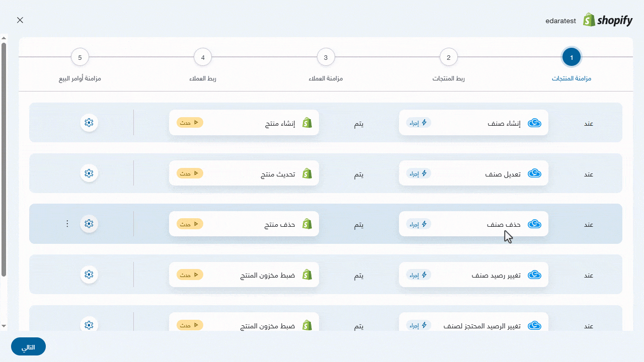
Task: Click the Shopify logo in header
Action: (608, 20)
